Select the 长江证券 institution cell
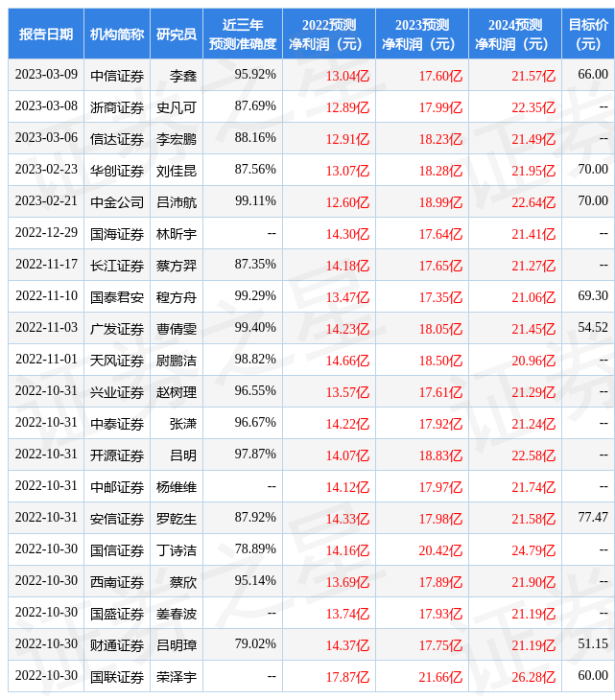 (x=117, y=266)
